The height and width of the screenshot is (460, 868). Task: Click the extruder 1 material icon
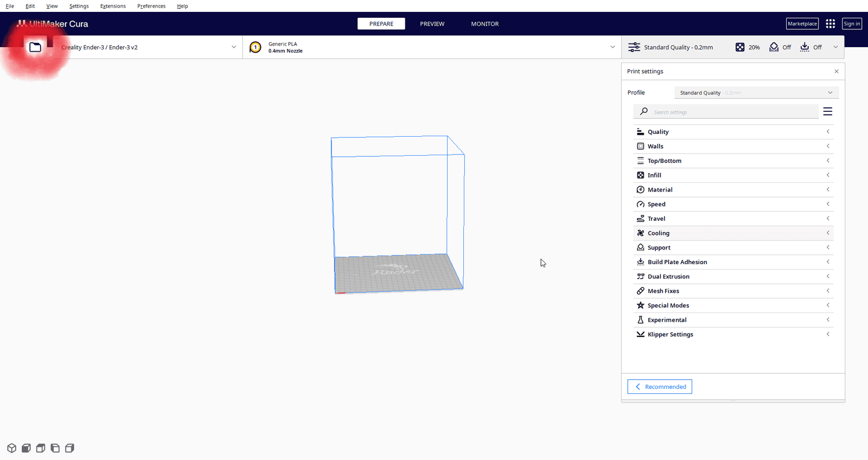click(255, 47)
